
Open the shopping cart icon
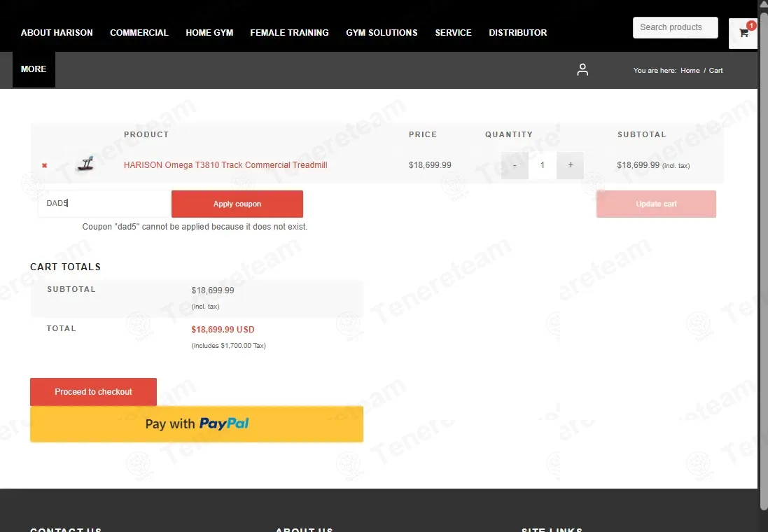pyautogui.click(x=743, y=34)
